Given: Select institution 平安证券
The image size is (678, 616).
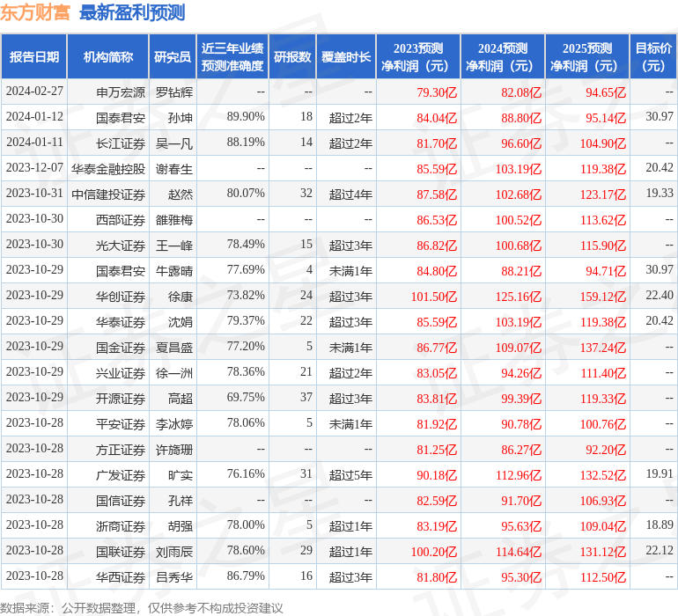Looking at the screenshot, I should coord(121,423).
